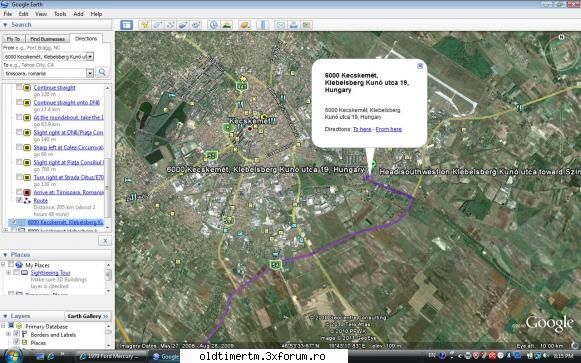The width and height of the screenshot is (581, 363).
Task: Open the Tools menu
Action: (60, 14)
